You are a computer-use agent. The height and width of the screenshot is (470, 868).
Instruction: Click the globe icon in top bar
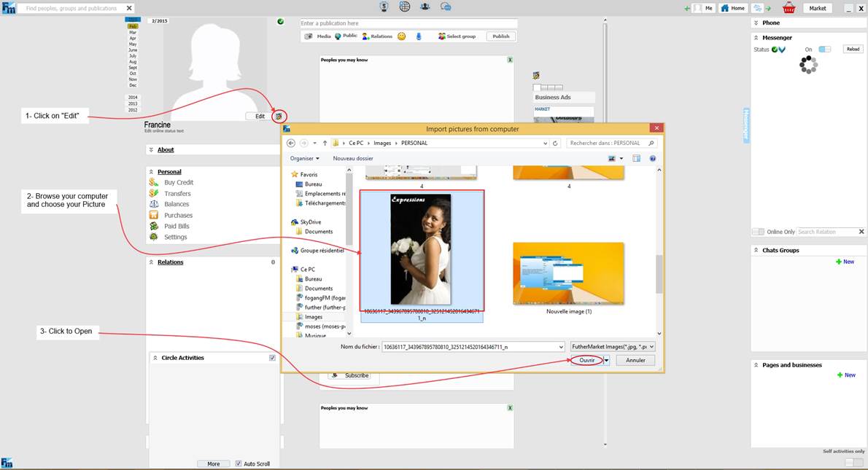tap(405, 7)
